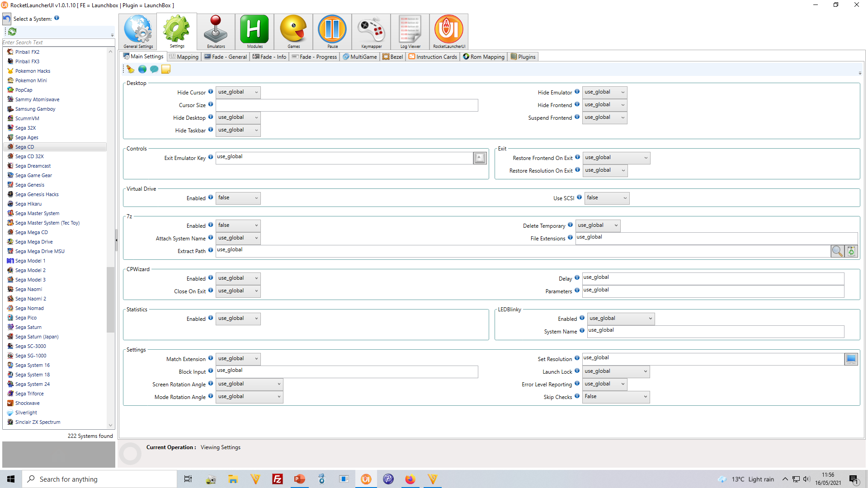Open the Use SCSI dropdown

(x=607, y=198)
